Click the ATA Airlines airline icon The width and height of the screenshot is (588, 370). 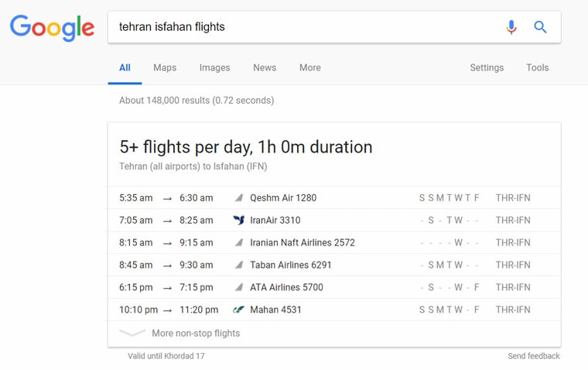click(239, 287)
